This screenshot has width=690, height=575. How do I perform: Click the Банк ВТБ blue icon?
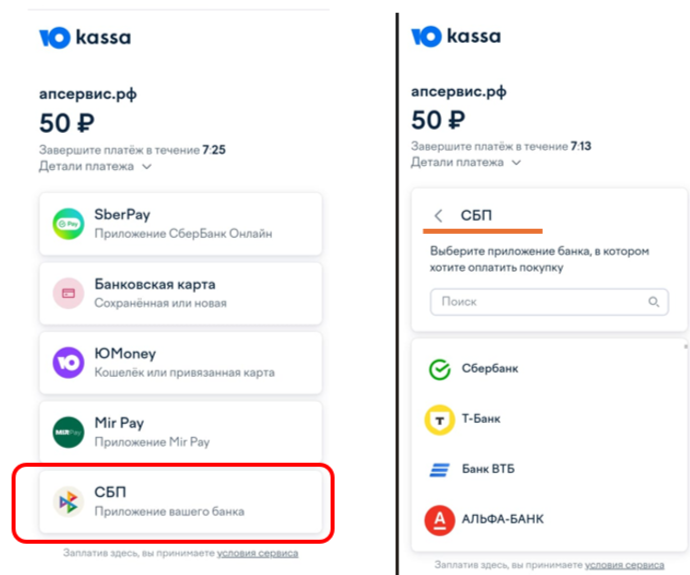(438, 469)
